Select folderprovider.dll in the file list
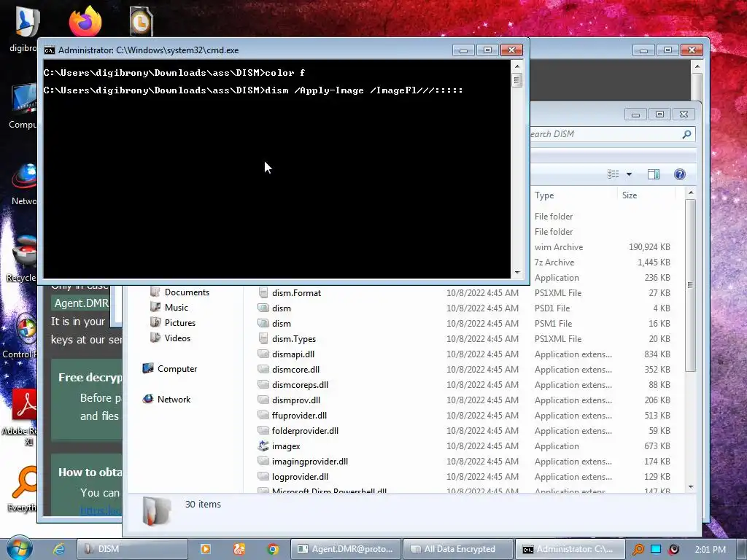The width and height of the screenshot is (747, 560). tap(305, 430)
